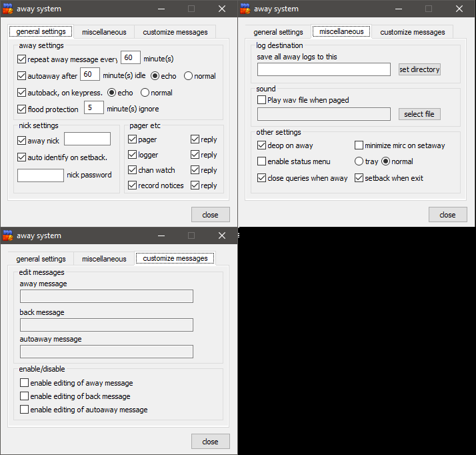
Task: Click close button in the miscellaneous window
Action: [448, 215]
